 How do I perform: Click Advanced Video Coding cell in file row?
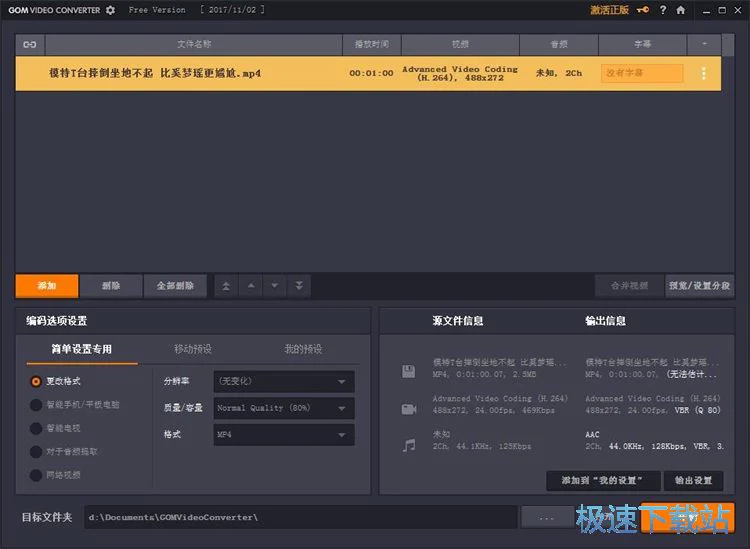(x=460, y=73)
